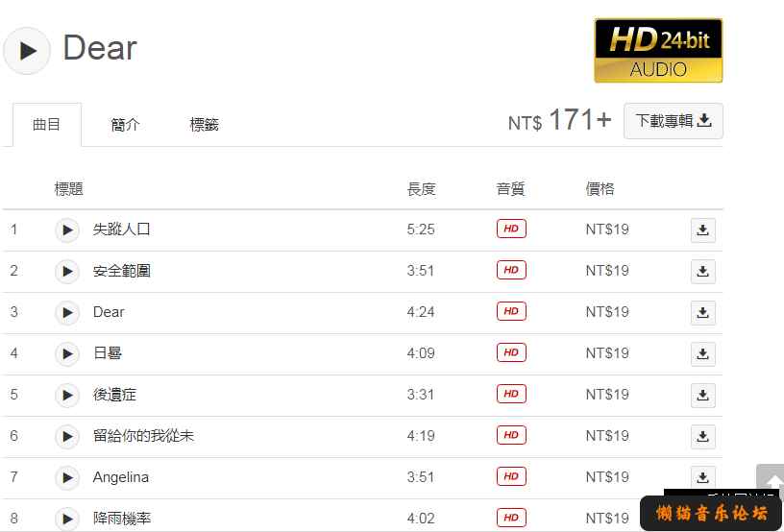Click the HD 24-bit Audio logo

[x=658, y=51]
